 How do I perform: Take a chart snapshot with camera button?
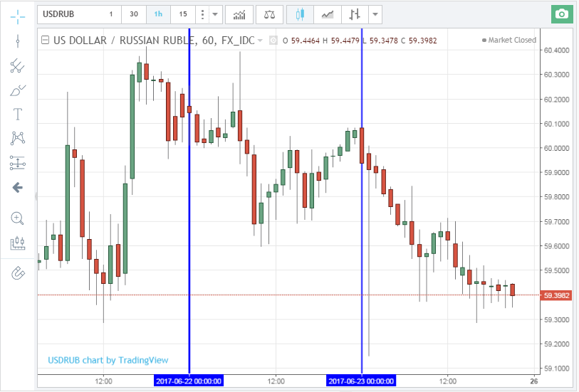coord(562,14)
